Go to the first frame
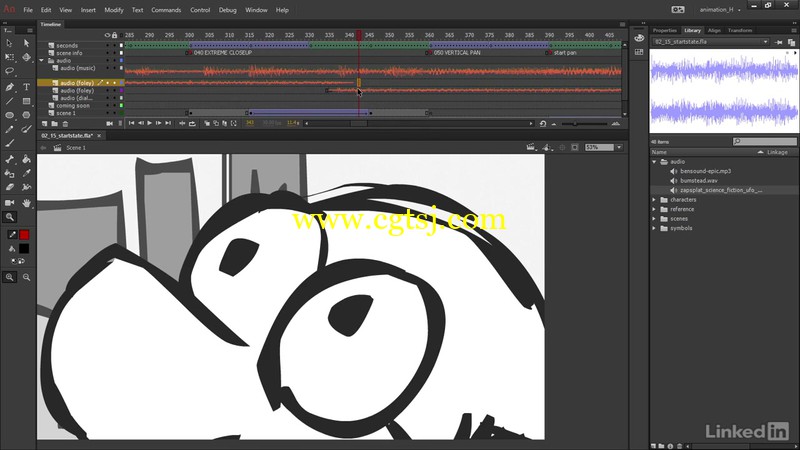 pos(131,123)
